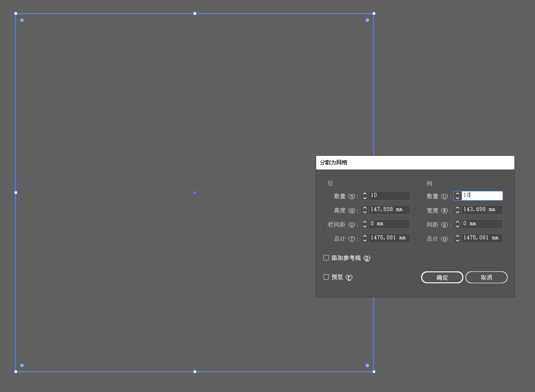Click the top-left corner radius widget

(x=22, y=20)
